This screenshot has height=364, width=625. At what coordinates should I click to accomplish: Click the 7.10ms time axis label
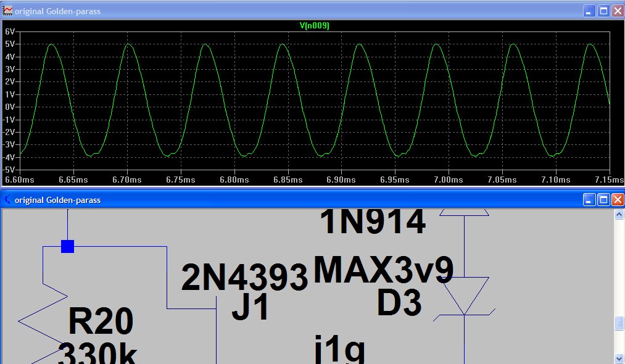click(x=556, y=180)
